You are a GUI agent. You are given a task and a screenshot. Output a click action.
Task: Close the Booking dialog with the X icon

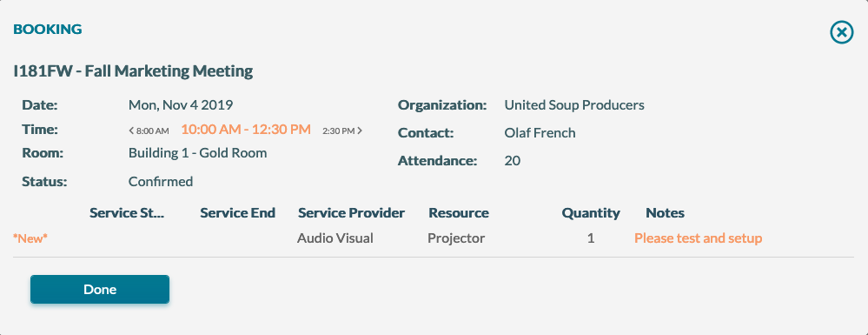click(x=841, y=33)
